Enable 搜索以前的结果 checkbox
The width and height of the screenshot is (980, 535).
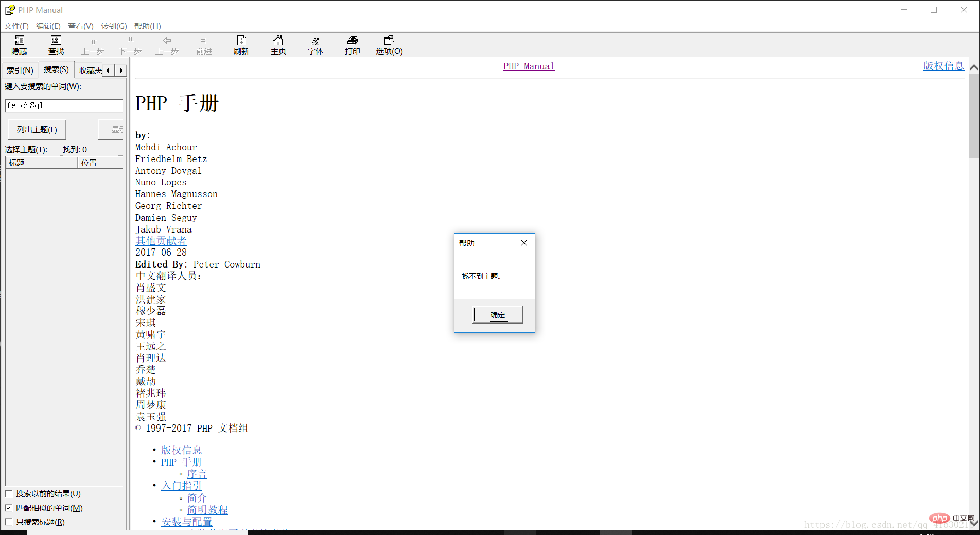click(9, 494)
